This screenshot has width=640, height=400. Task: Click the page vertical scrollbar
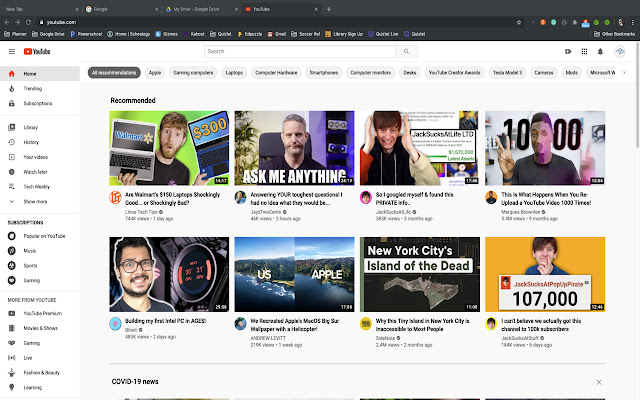pyautogui.click(x=638, y=94)
